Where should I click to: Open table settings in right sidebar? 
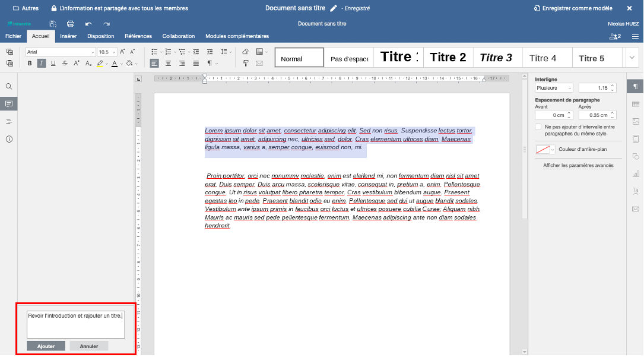(636, 105)
